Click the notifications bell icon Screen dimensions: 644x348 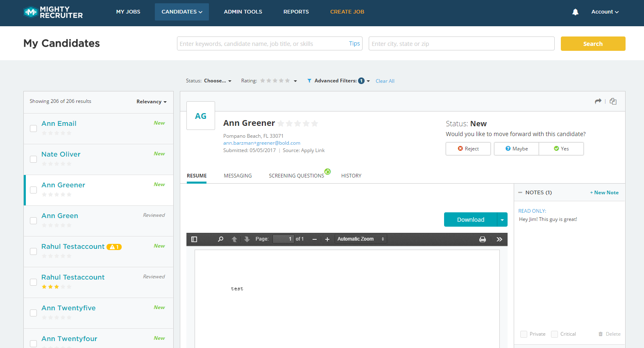(575, 12)
